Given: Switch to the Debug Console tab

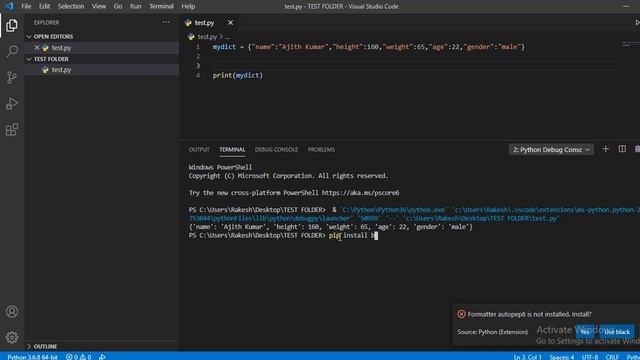Looking at the screenshot, I should 276,150.
